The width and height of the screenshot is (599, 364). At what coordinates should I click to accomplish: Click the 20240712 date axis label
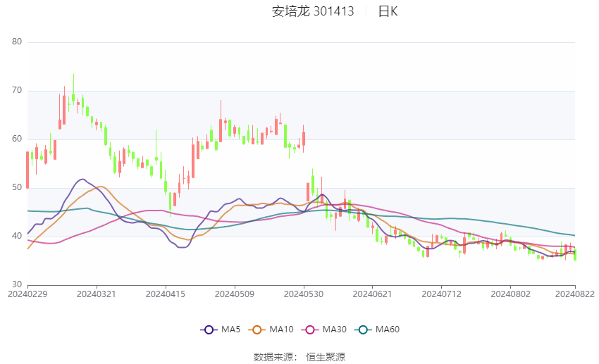click(x=442, y=294)
